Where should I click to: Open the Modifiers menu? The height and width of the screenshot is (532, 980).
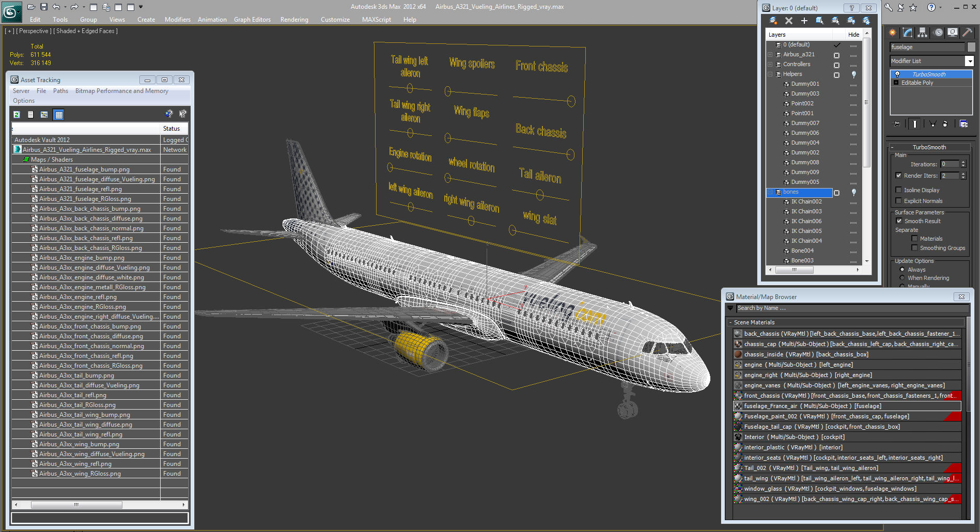[x=178, y=20]
